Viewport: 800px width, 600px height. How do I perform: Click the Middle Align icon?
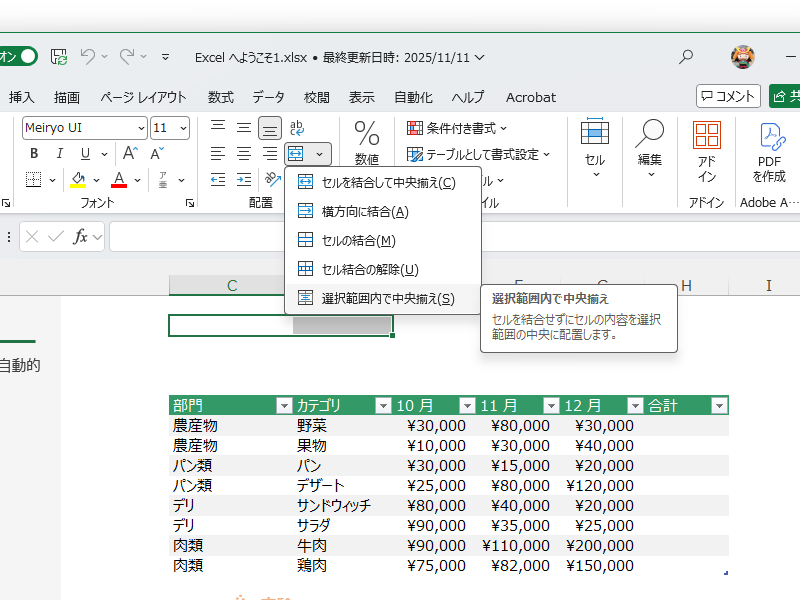point(244,127)
